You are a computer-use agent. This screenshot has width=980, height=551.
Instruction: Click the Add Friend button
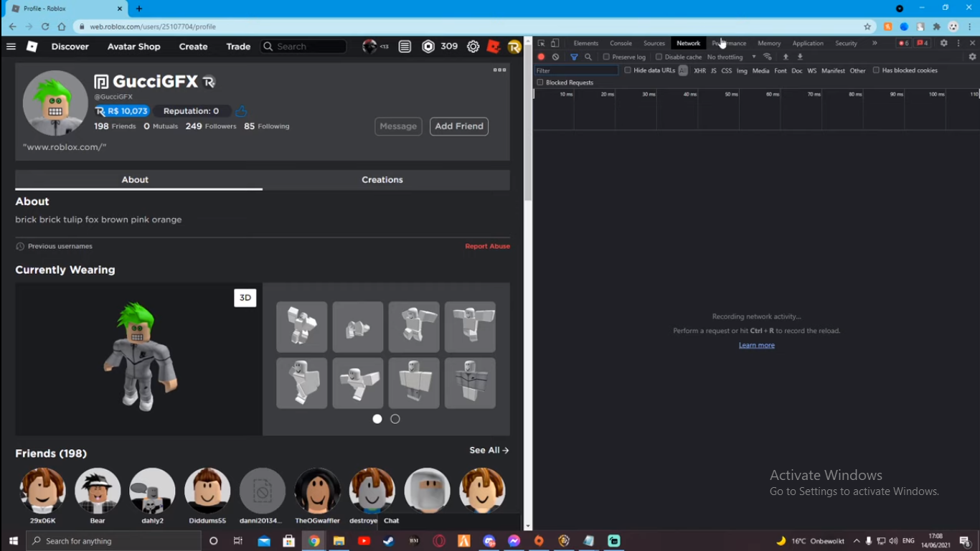point(459,126)
